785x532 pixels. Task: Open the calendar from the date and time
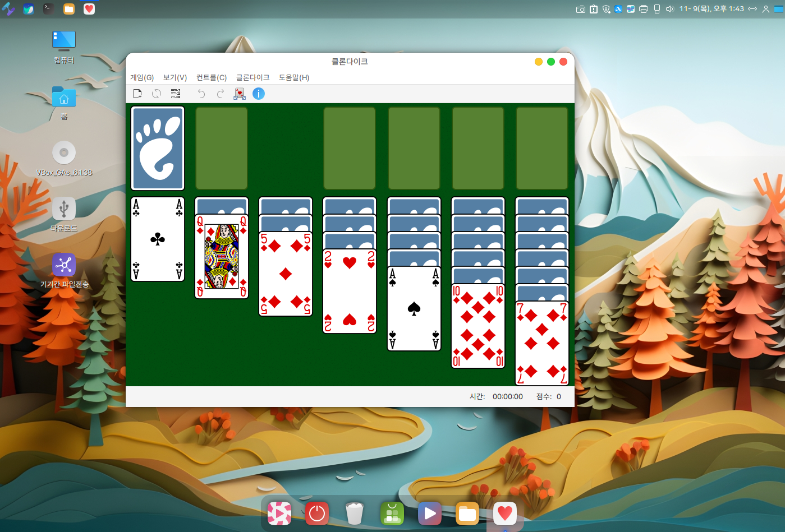(711, 9)
